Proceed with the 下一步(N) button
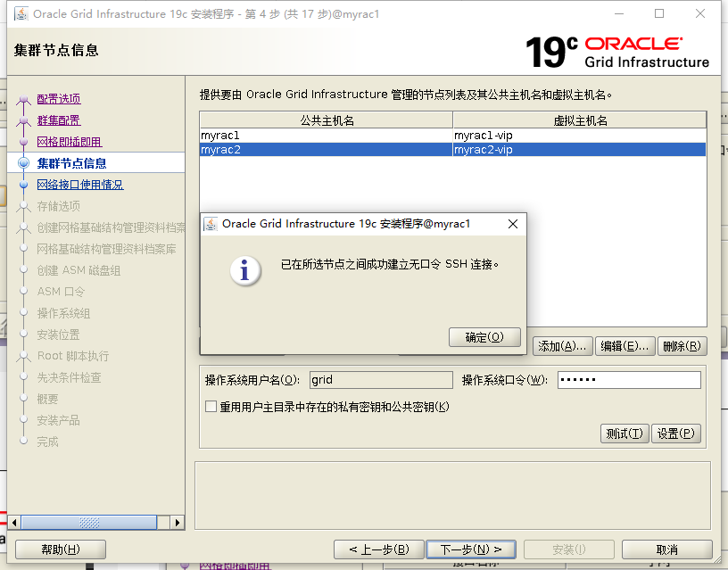The width and height of the screenshot is (728, 570). [x=471, y=549]
